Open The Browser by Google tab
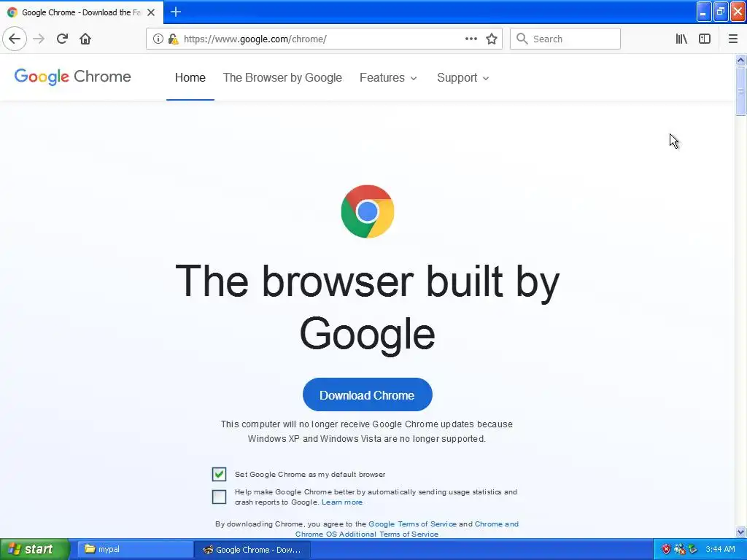Screen dimensions: 747x560 pyautogui.click(x=282, y=77)
